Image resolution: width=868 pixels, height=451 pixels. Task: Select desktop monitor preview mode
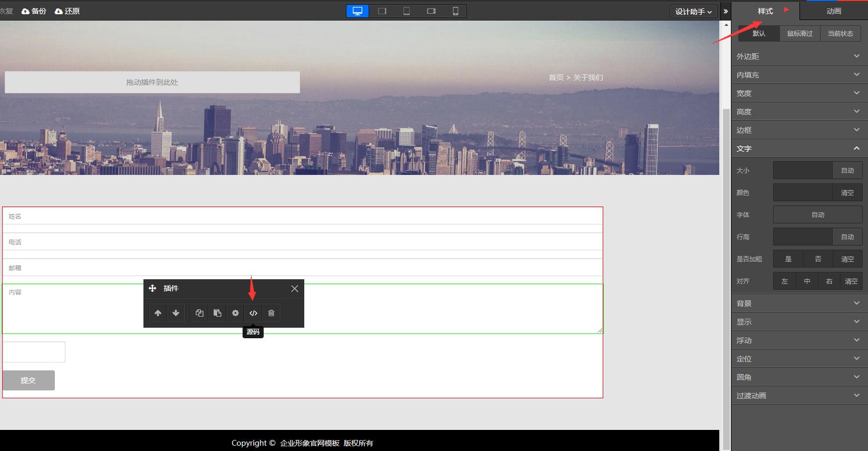(358, 11)
